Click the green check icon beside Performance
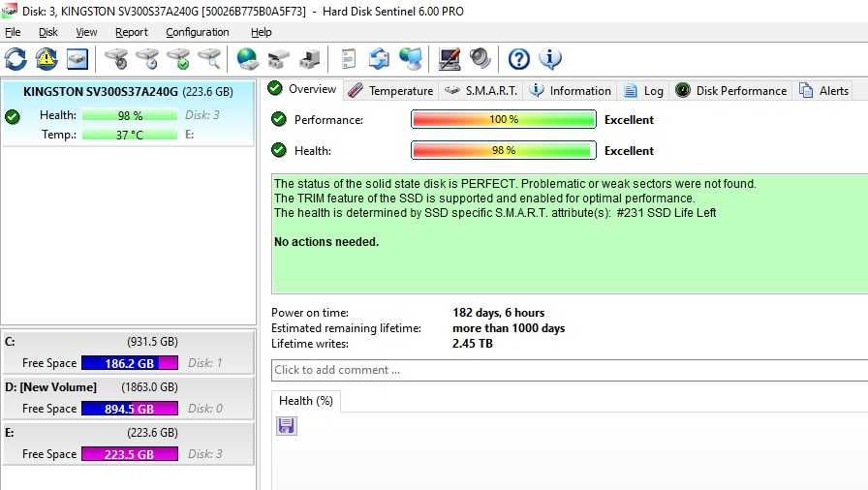The height and width of the screenshot is (490, 868). [x=279, y=119]
